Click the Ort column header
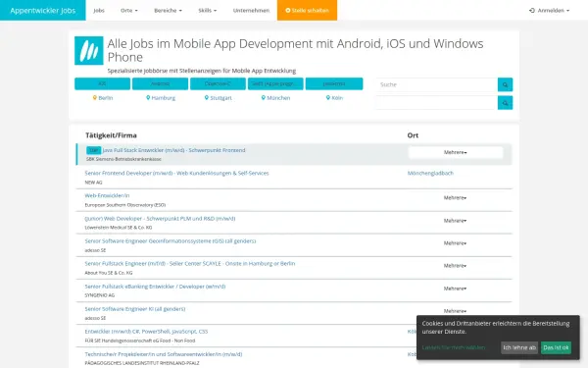The image size is (588, 368). [x=413, y=135]
